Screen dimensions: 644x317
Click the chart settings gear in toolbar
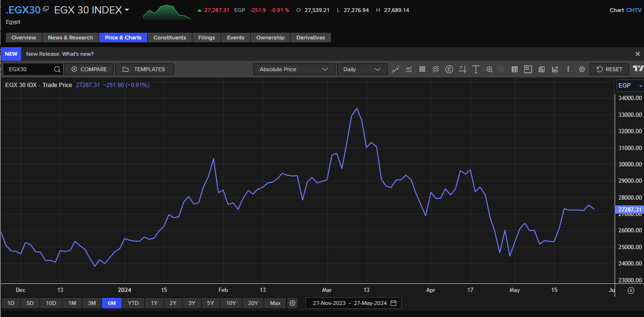click(x=581, y=69)
